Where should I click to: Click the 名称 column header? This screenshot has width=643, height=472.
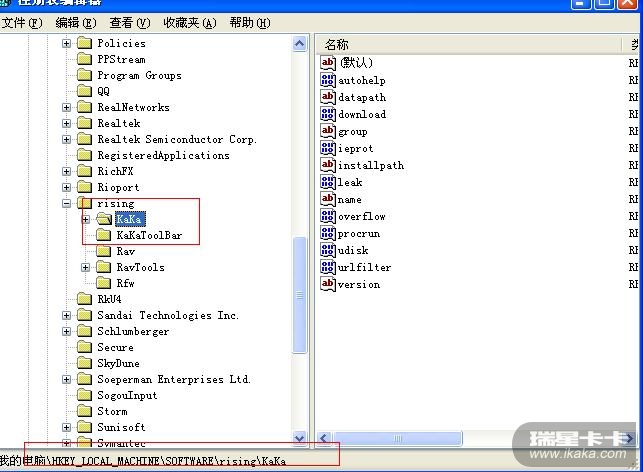coord(470,44)
